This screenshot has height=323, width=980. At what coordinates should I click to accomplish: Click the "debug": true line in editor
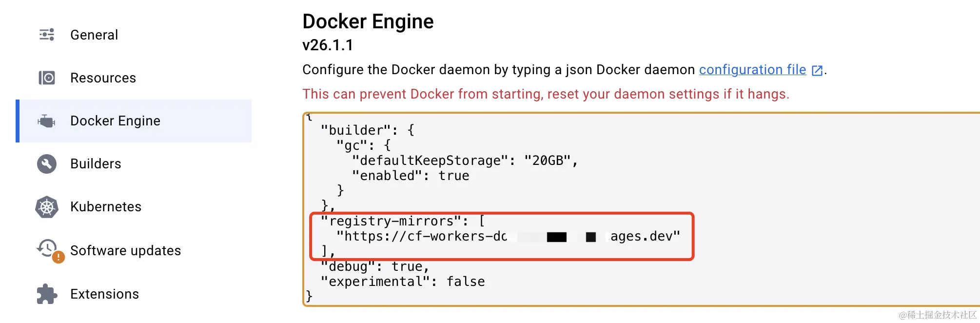(374, 266)
